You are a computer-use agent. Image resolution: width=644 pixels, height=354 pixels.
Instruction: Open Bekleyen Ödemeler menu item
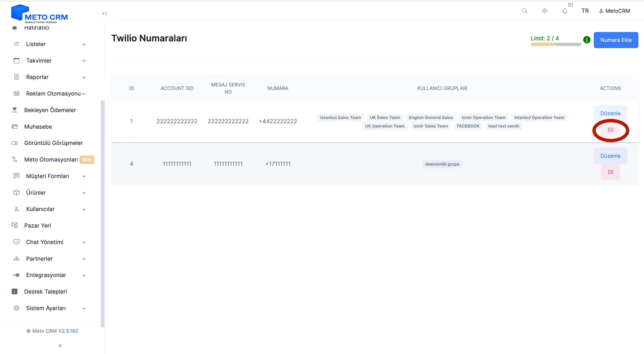pos(50,110)
